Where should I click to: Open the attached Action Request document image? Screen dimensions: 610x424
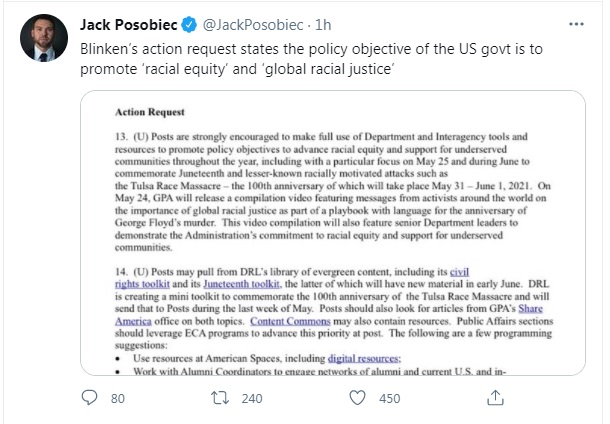pos(333,233)
